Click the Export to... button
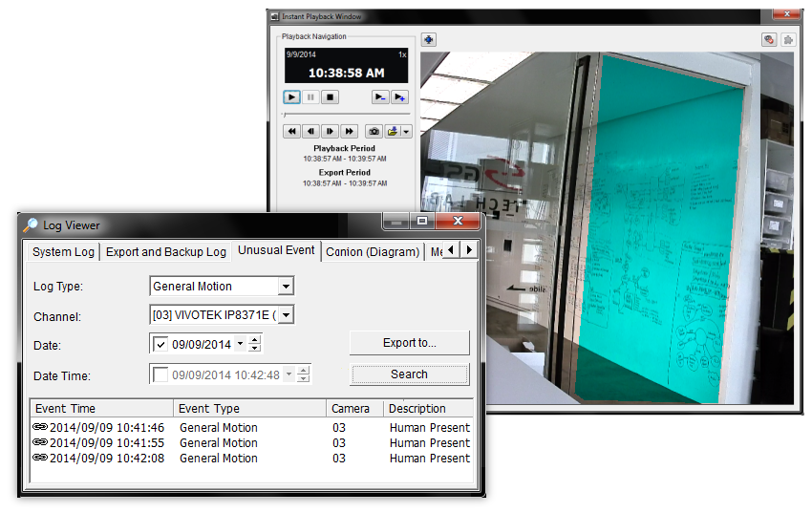The height and width of the screenshot is (513, 812). click(409, 343)
